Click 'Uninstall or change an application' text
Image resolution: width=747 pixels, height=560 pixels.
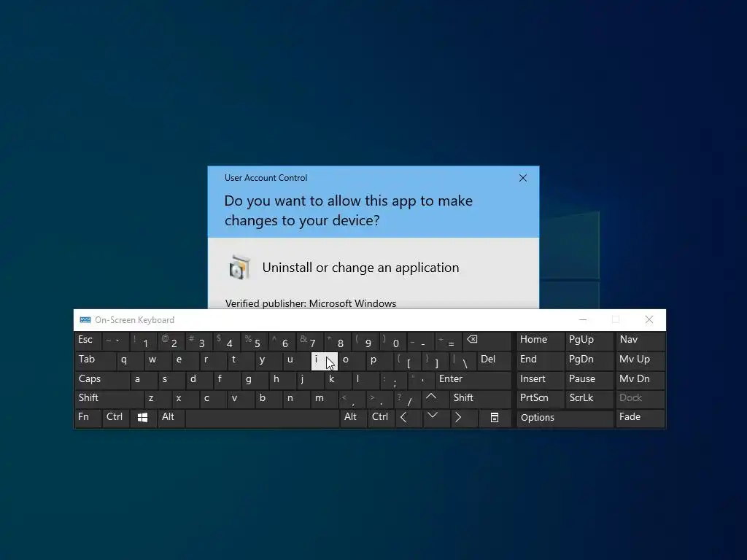pos(360,268)
